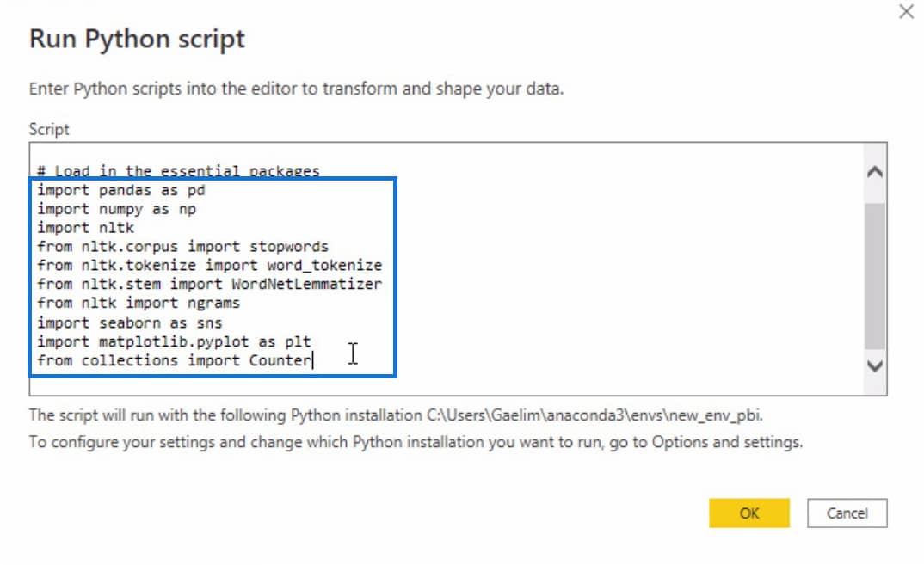Click the 'from nltk.corpus import stopwords' line
924x565 pixels.
coord(182,247)
